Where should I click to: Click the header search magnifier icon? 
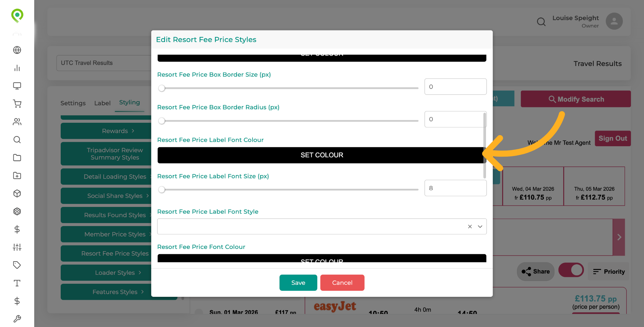[541, 22]
